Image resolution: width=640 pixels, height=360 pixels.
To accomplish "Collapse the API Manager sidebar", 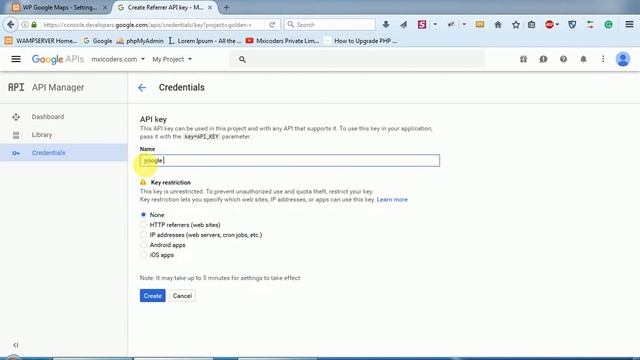I will pyautogui.click(x=16, y=345).
